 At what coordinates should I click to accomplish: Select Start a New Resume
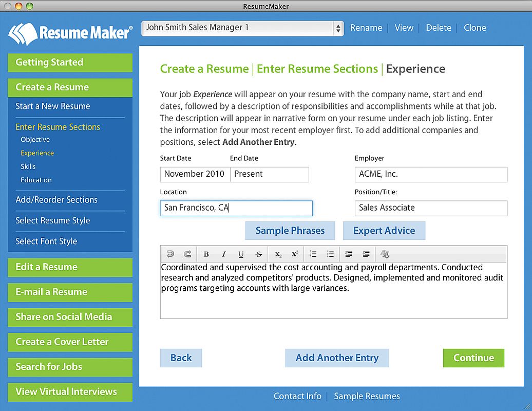[52, 106]
